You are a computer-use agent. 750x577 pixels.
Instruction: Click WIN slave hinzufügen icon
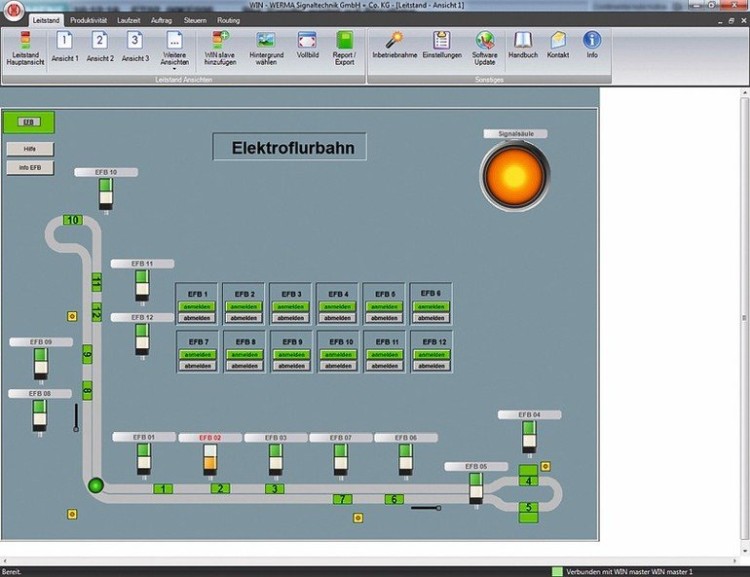(x=219, y=47)
